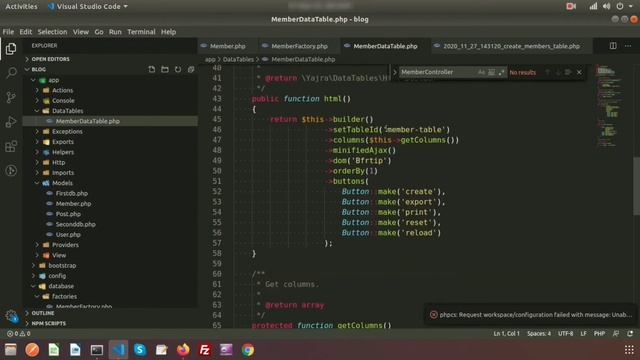Open the Help menu
Image resolution: width=640 pixels, height=360 pixels.
click(x=168, y=32)
